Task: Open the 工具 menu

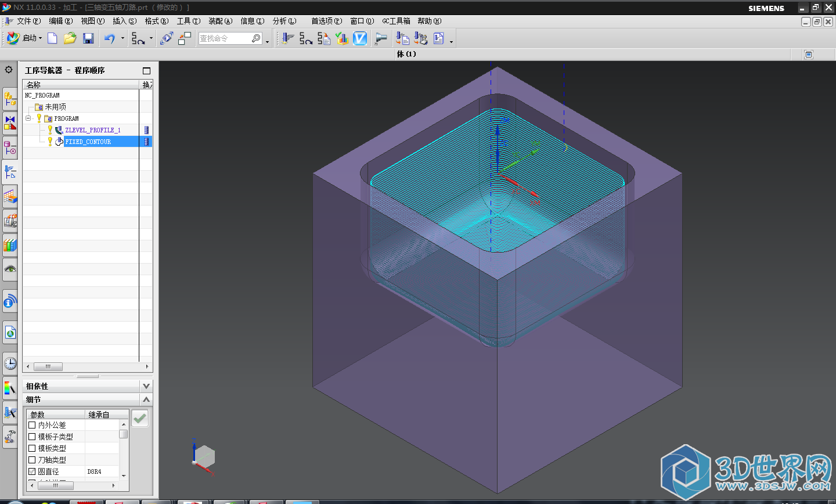Action: pos(188,21)
